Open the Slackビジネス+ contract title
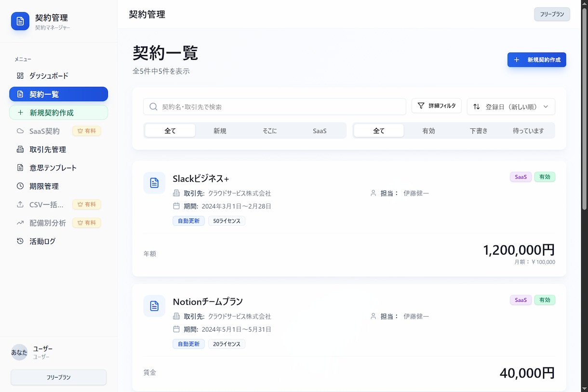This screenshot has height=392, width=588. 201,178
